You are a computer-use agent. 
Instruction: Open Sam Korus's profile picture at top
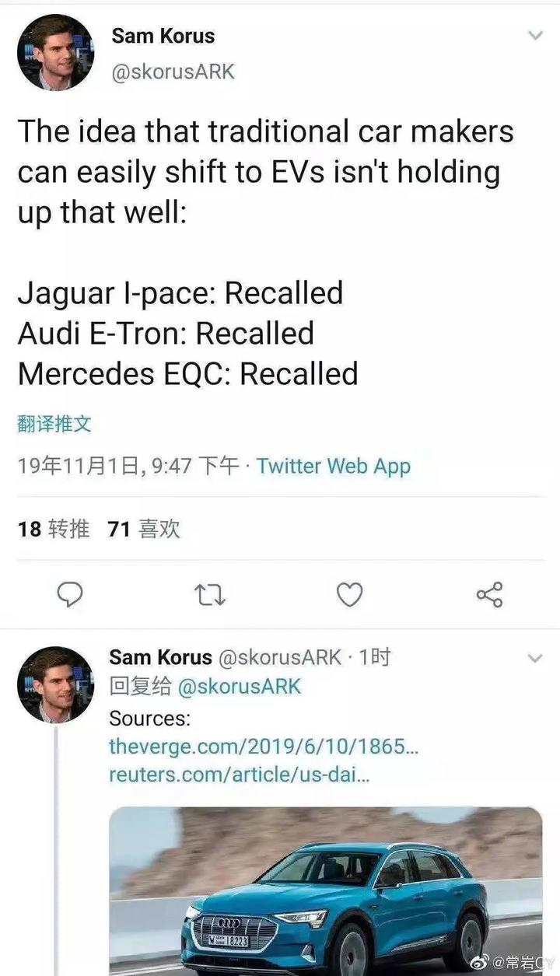point(55,52)
